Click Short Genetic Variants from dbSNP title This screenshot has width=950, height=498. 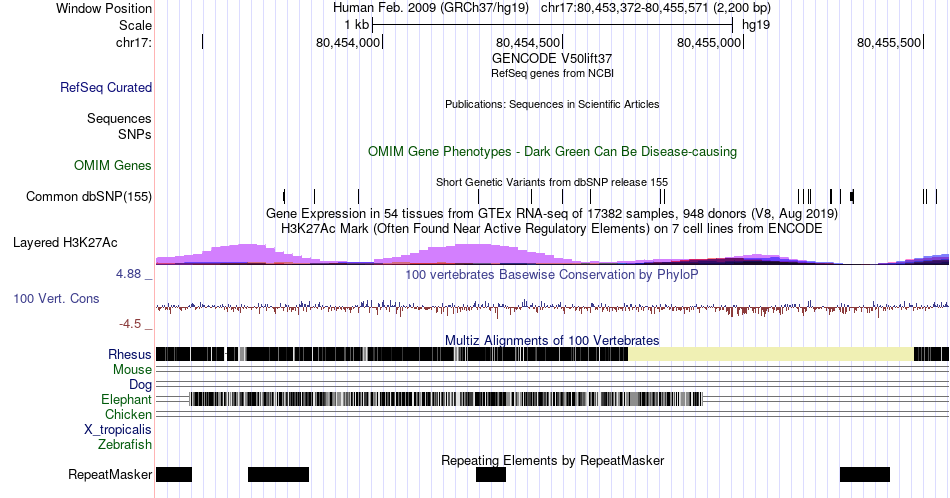pyautogui.click(x=552, y=182)
